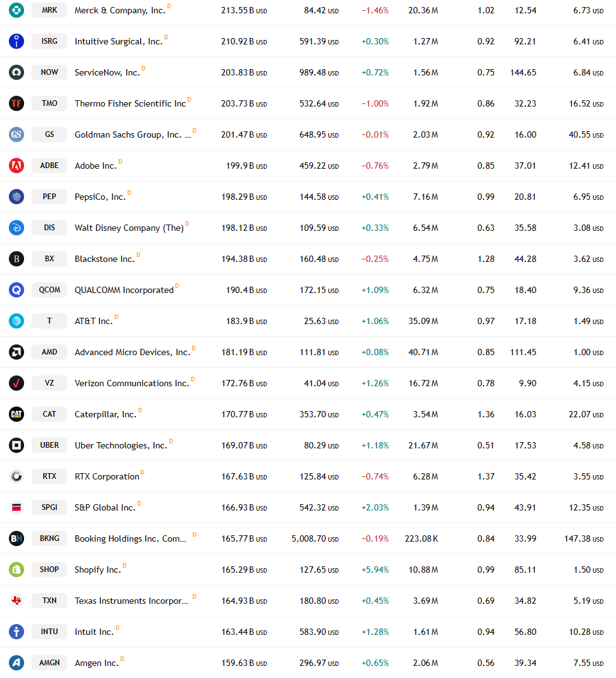Image resolution: width=616 pixels, height=678 pixels.
Task: Click the AT&T logo icon
Action: (16, 321)
